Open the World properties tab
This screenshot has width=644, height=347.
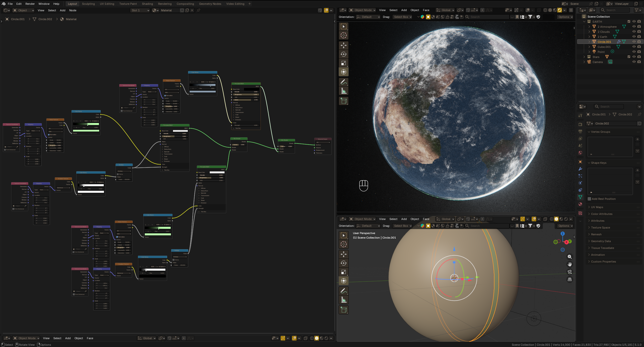tap(580, 152)
